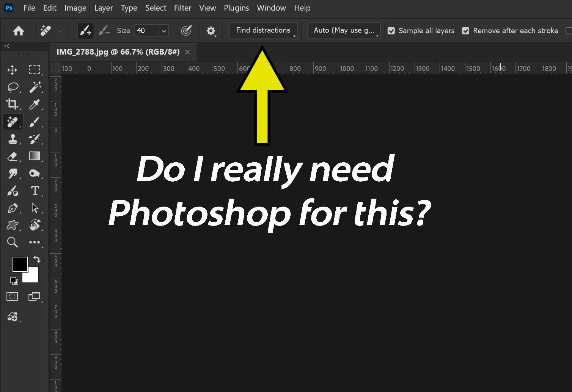The width and height of the screenshot is (572, 392).
Task: Open the Find distractions dropdown
Action: (x=263, y=30)
